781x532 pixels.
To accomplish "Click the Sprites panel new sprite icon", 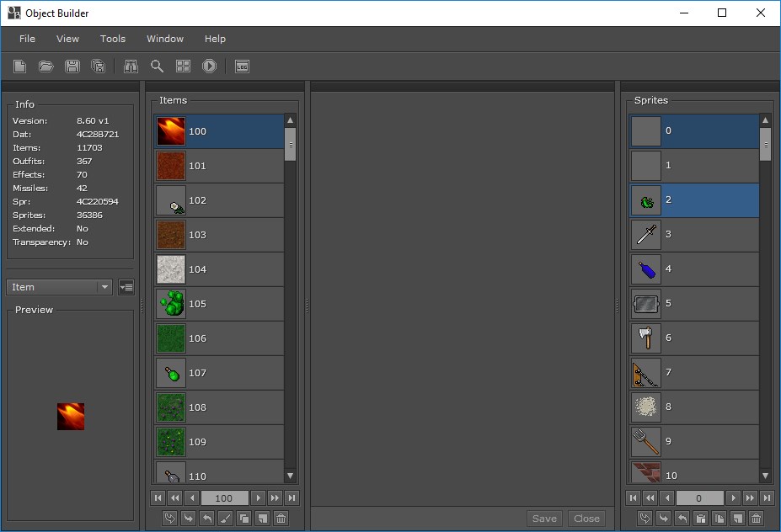I will (x=738, y=519).
